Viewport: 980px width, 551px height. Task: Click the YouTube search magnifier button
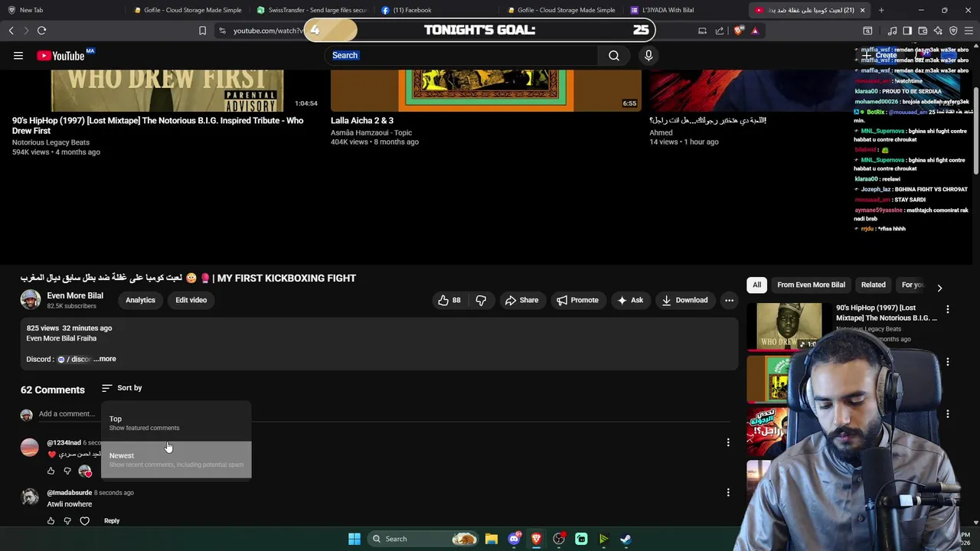pos(614,55)
